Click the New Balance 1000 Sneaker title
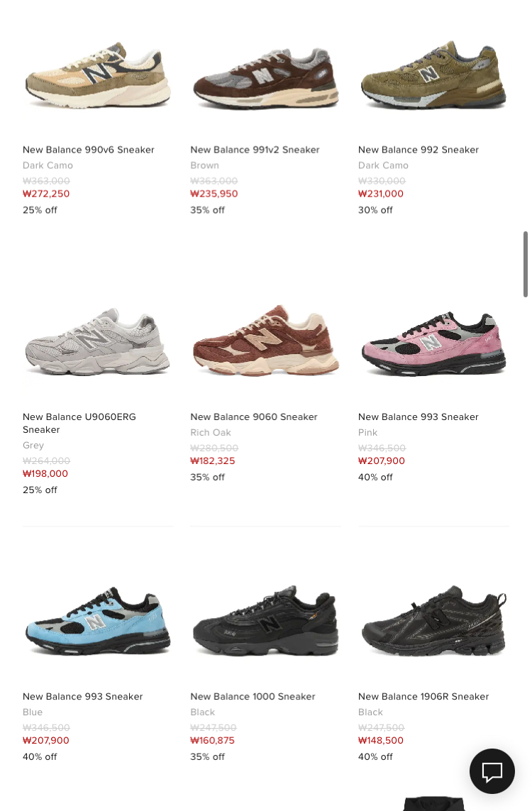This screenshot has width=532, height=811. (x=253, y=697)
